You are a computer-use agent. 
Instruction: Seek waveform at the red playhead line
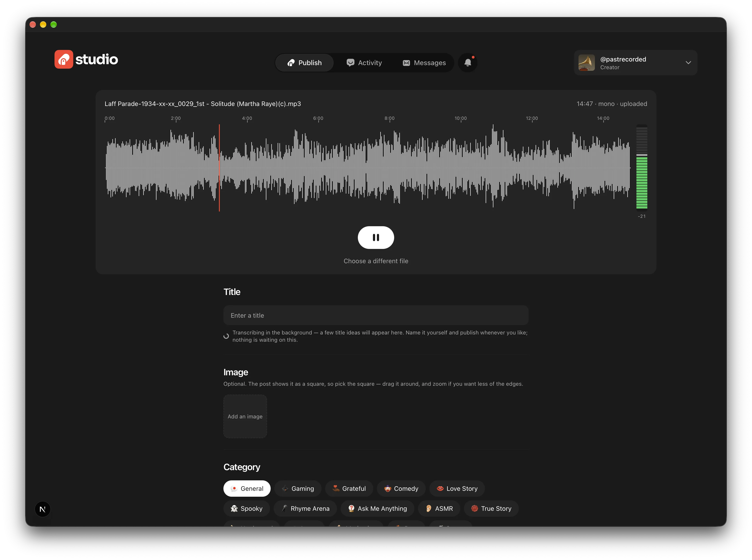click(220, 168)
